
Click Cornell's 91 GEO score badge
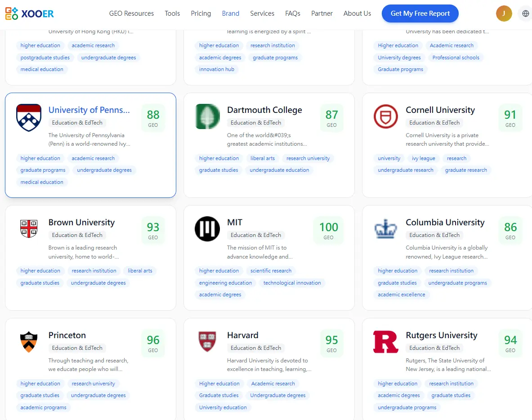pyautogui.click(x=510, y=118)
